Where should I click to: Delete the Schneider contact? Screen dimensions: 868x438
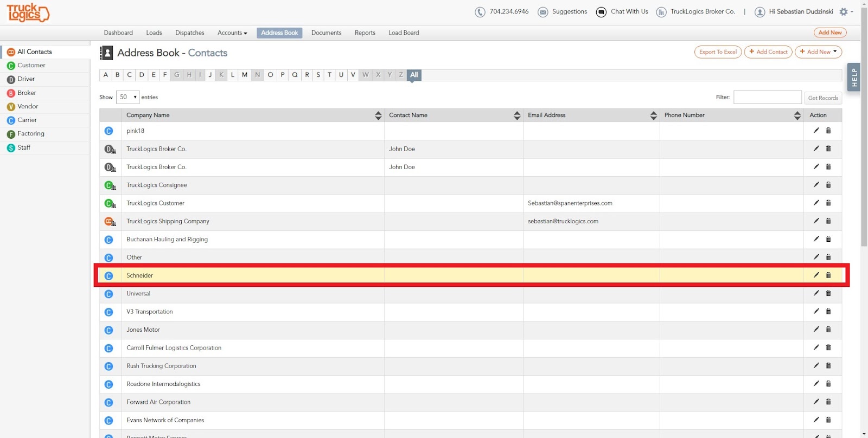tap(828, 275)
